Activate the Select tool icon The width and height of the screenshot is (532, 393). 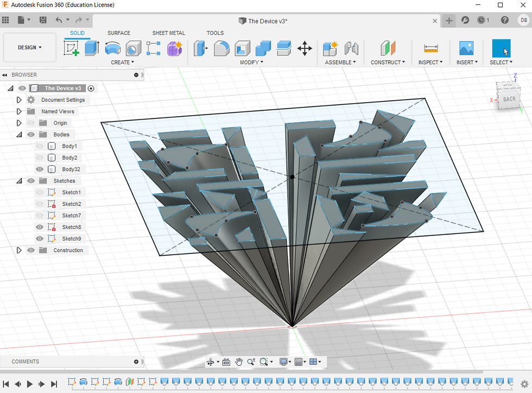pos(501,48)
